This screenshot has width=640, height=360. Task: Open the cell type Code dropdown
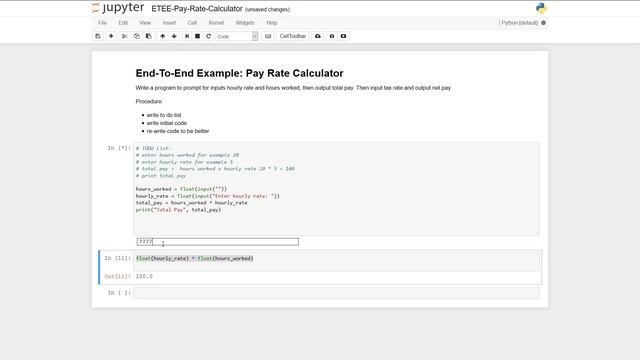tap(237, 36)
